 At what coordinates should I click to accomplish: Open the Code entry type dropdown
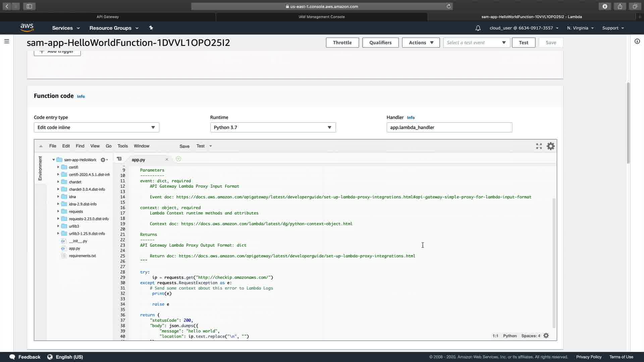(96, 127)
